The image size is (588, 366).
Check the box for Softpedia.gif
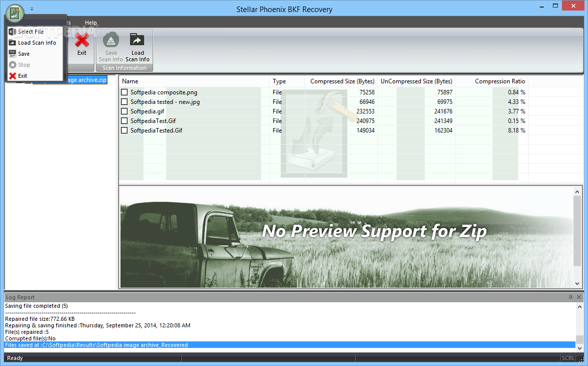pyautogui.click(x=125, y=111)
